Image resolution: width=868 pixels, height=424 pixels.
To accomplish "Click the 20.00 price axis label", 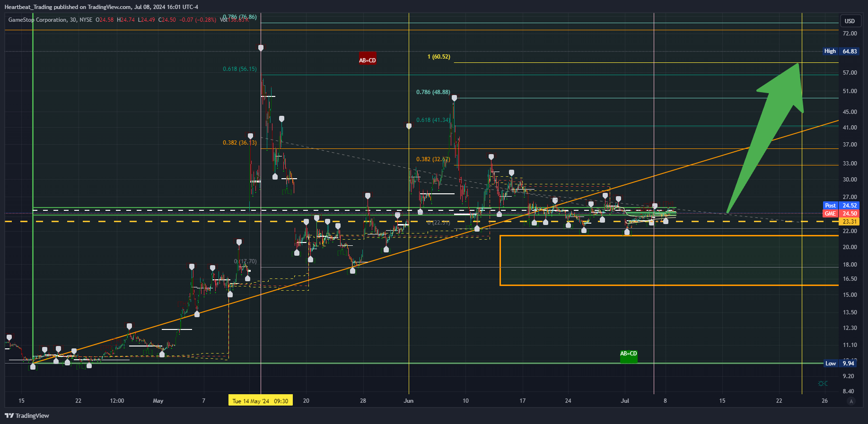I will click(850, 247).
